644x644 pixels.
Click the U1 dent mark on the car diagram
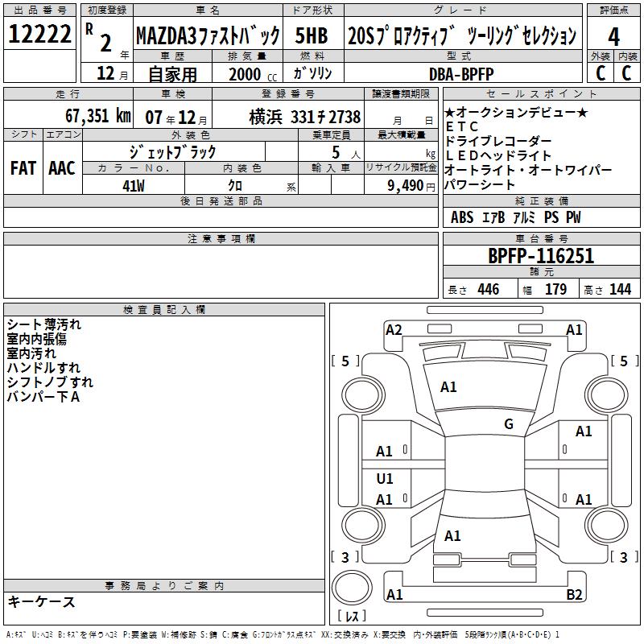tap(385, 479)
